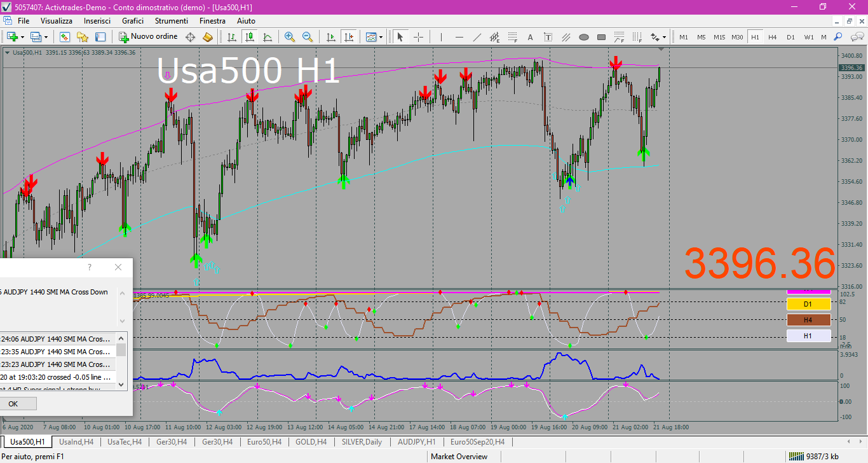Viewport: 868px width, 463px height.
Task: Select the trendline drawing tool
Action: tap(477, 37)
